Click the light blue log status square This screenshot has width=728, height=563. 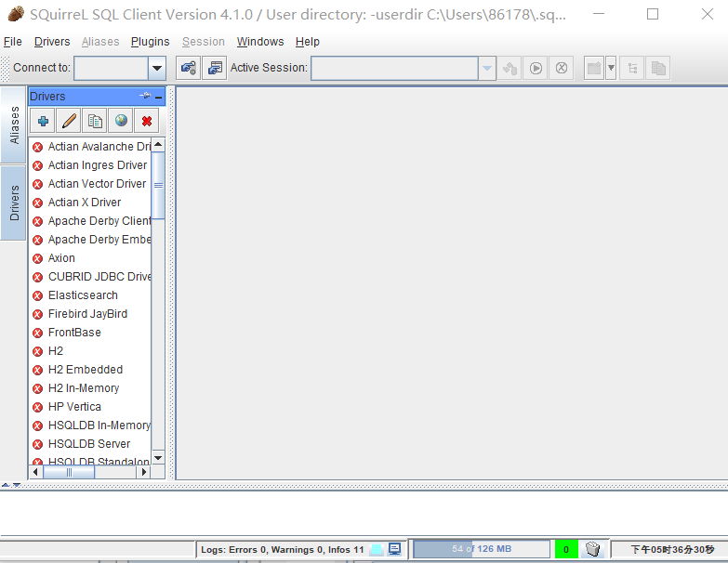[377, 550]
